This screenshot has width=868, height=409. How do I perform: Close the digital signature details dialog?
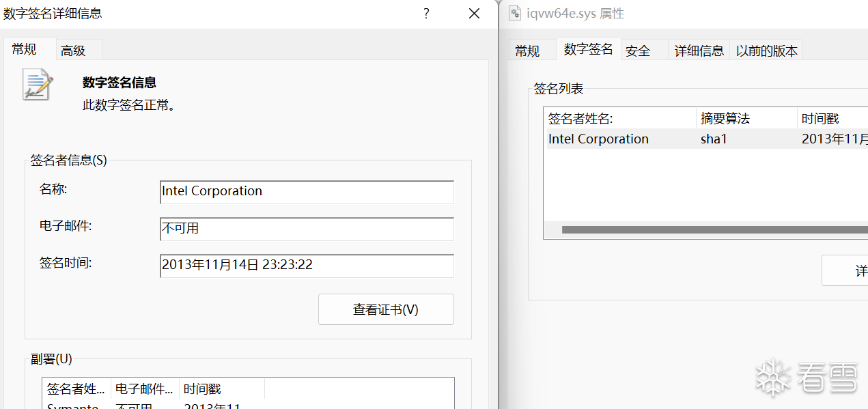coord(474,14)
